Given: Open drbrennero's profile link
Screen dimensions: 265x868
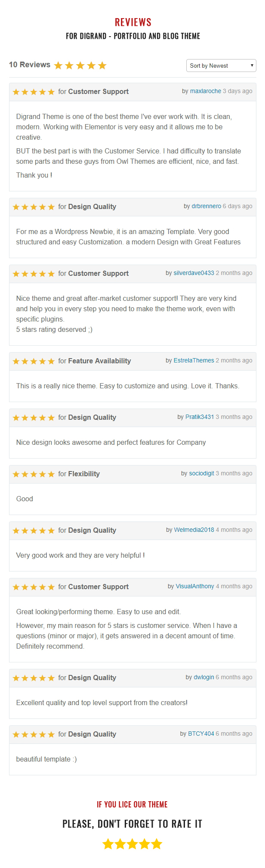Looking at the screenshot, I should pyautogui.click(x=206, y=206).
